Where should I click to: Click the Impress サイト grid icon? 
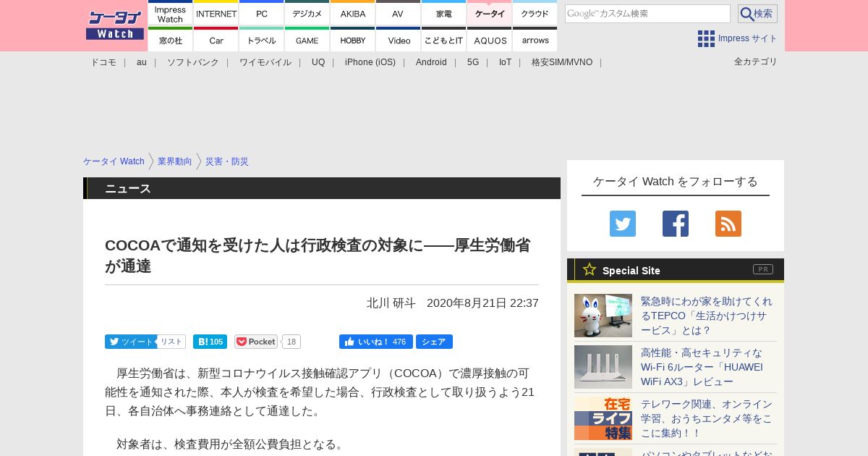click(706, 38)
